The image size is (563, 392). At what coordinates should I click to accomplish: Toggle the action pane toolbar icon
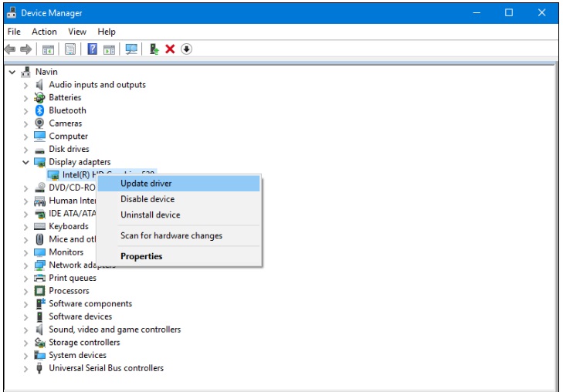109,49
